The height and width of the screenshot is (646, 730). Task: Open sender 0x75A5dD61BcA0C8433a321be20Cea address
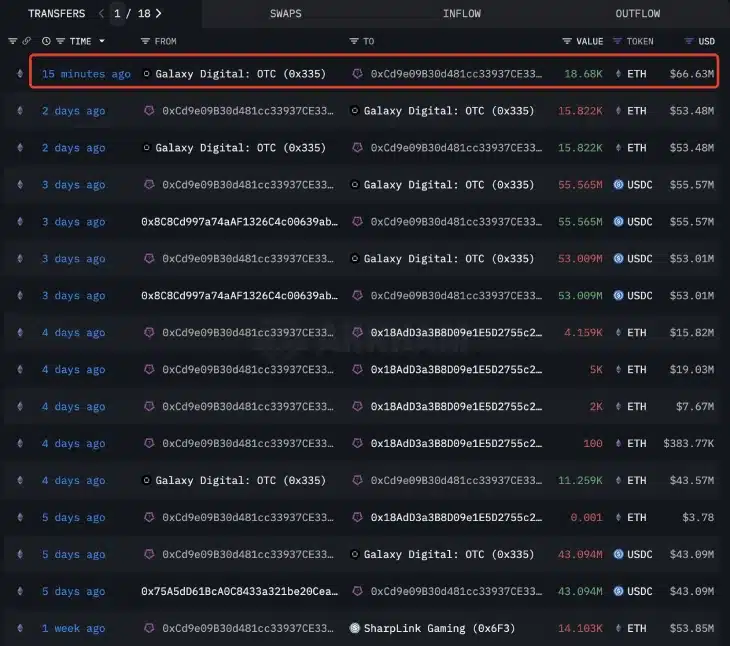pyautogui.click(x=240, y=591)
